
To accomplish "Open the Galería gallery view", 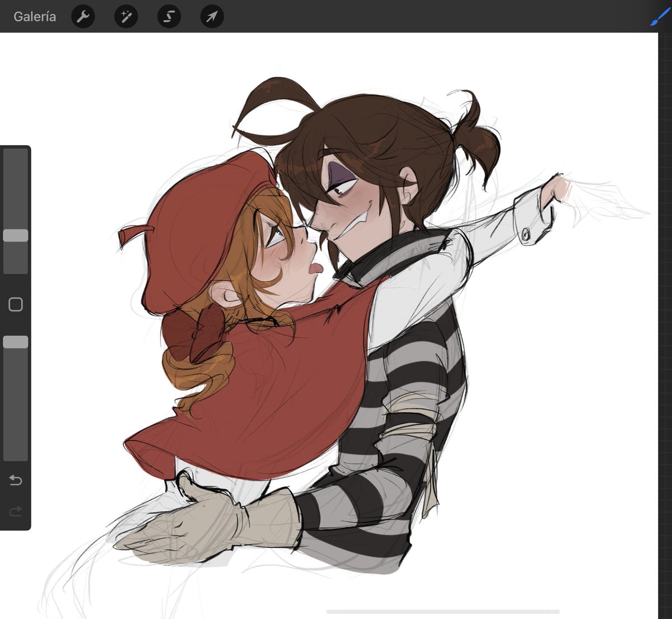I will (x=35, y=17).
